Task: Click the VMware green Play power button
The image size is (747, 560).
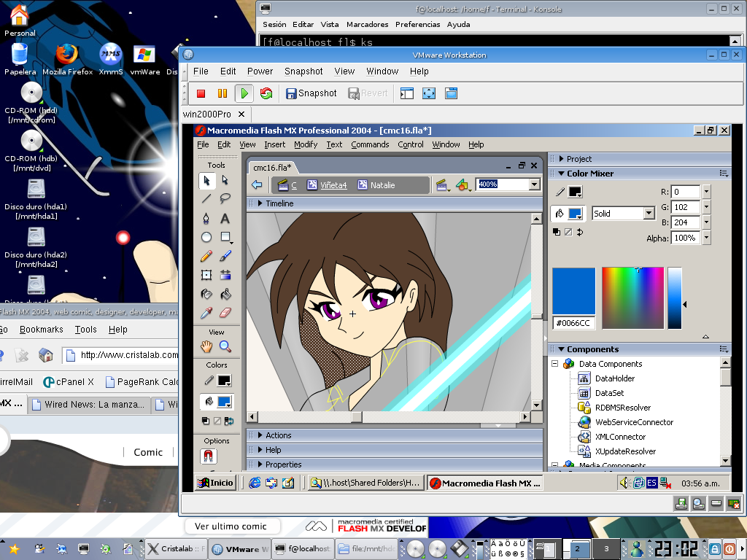Action: pos(244,93)
